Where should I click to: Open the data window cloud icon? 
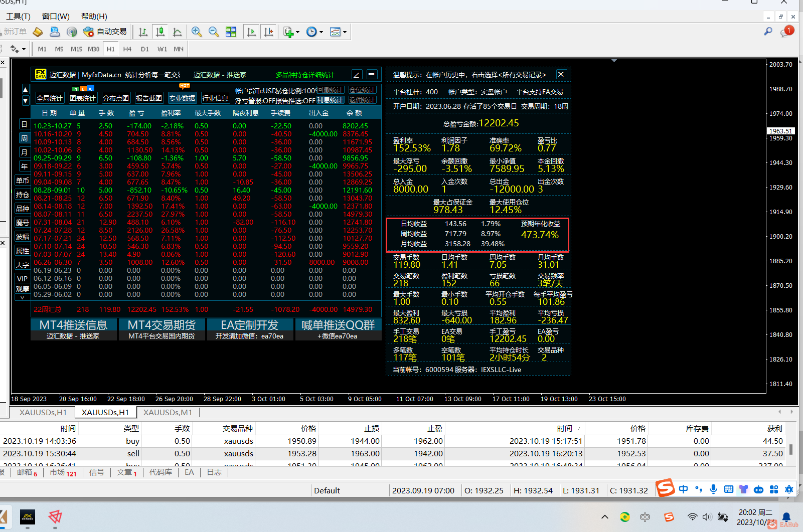(x=55, y=32)
